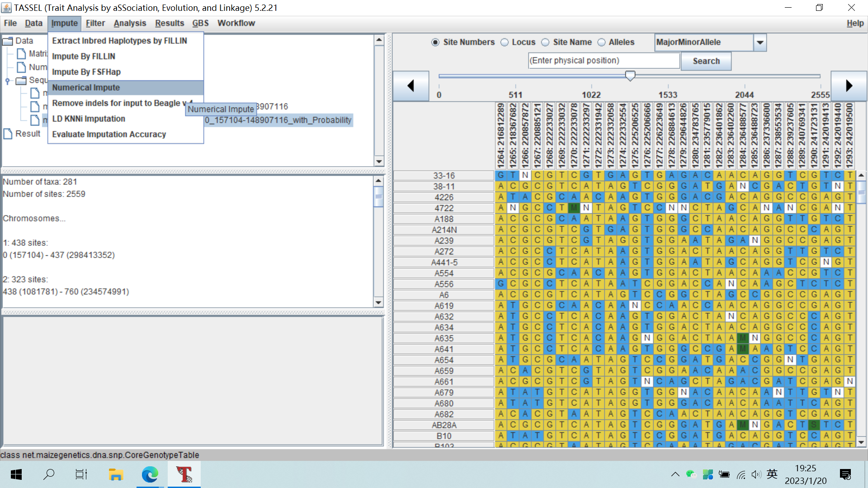Click the Sequence folder icon in the data tree

pyautogui.click(x=21, y=80)
